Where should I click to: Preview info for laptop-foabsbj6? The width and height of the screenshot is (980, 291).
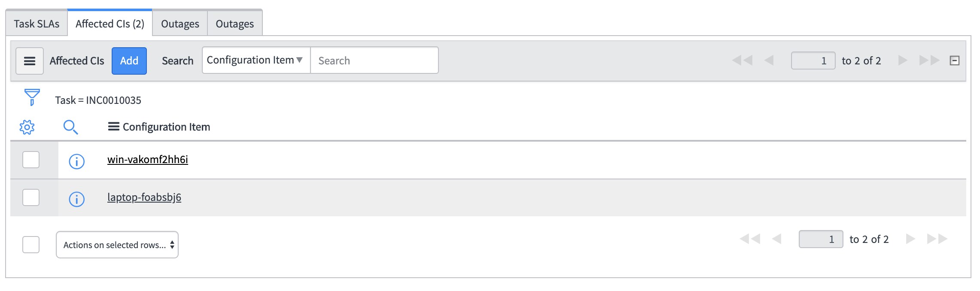pyautogui.click(x=77, y=199)
